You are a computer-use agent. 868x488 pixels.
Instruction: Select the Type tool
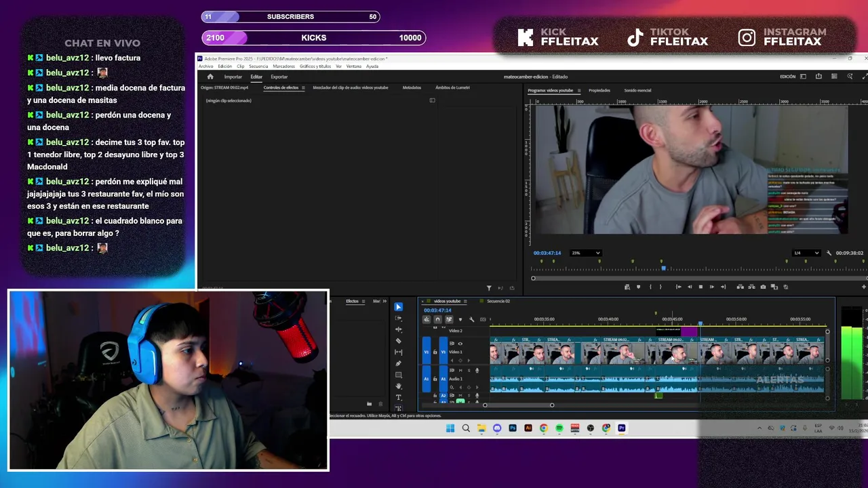pos(399,397)
